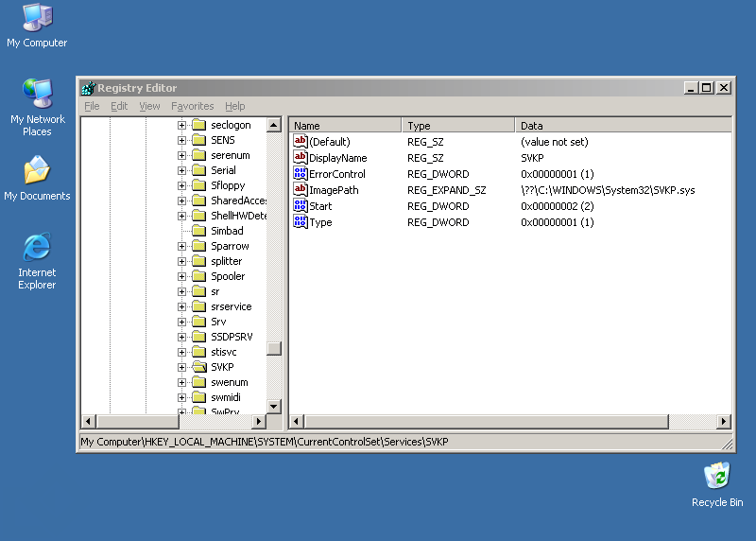Select the ImagePath value string icon
The width and height of the screenshot is (756, 541).
(x=301, y=190)
